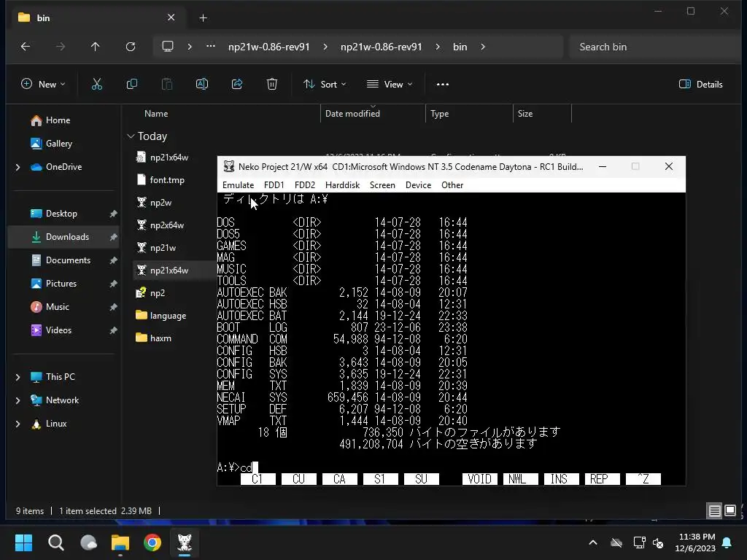Click the Neko Project taskbar icon
The image size is (747, 560).
pos(185,542)
